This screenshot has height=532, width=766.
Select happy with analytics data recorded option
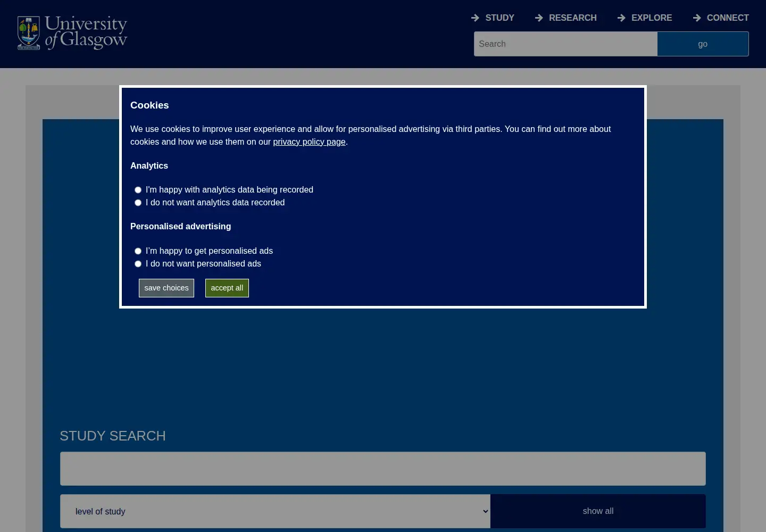[138, 190]
